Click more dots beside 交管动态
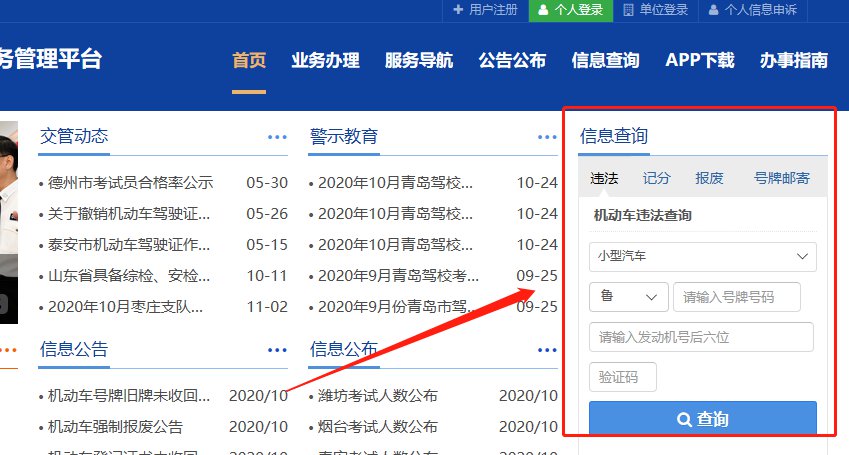Image resolution: width=849 pixels, height=455 pixels. 277,137
